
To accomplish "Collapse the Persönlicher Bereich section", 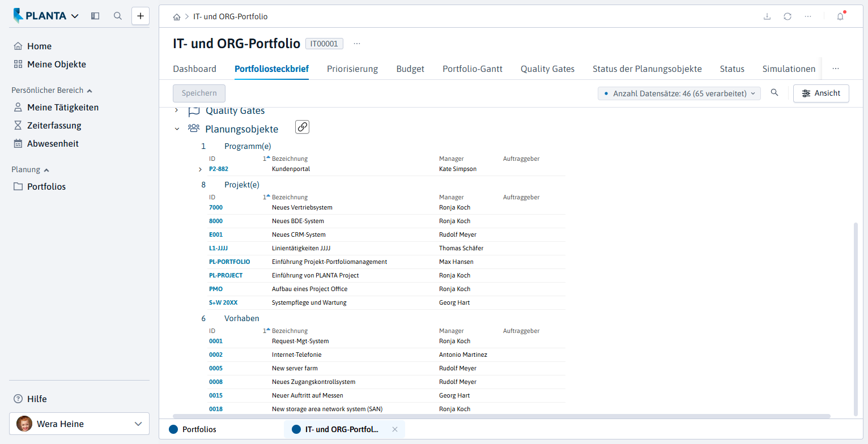I will click(x=52, y=90).
